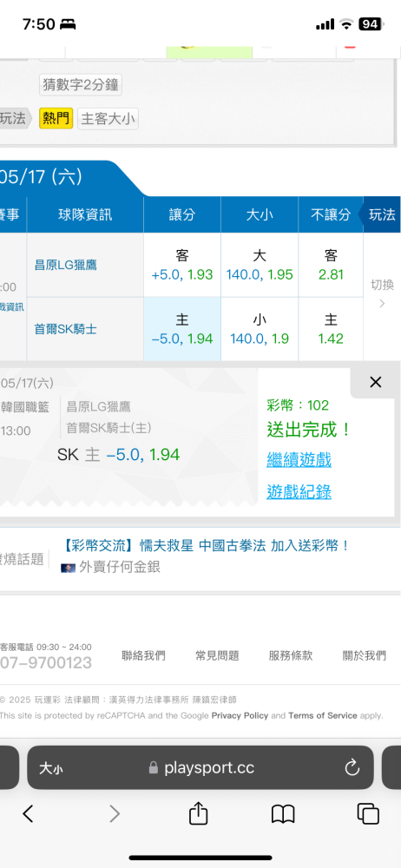Choose the 猜數字2分鐘 game button

pyautogui.click(x=81, y=85)
